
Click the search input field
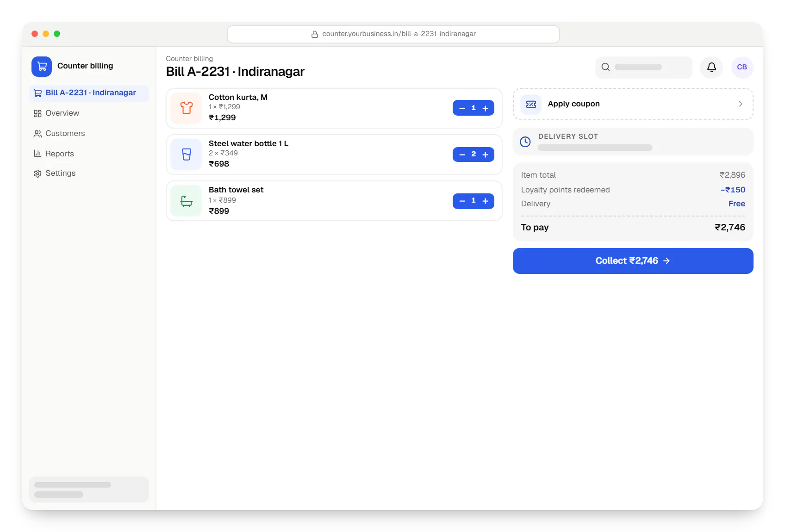click(643, 67)
